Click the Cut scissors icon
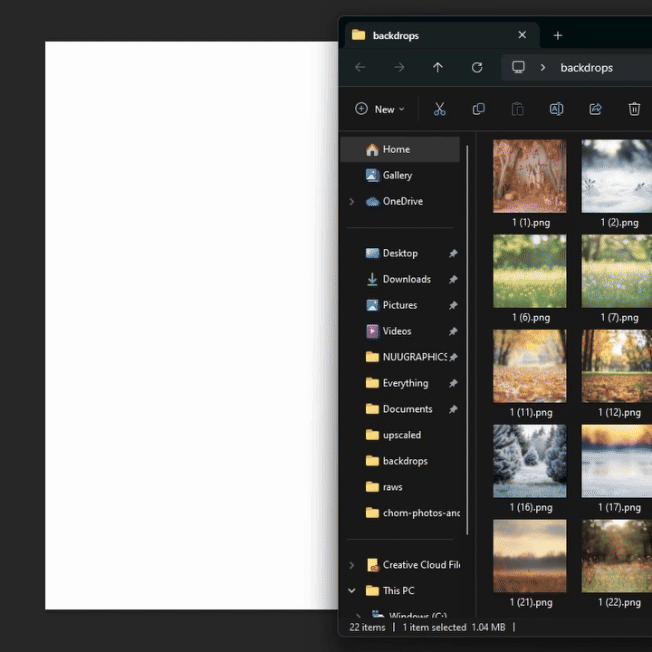652x652 pixels. (x=439, y=109)
